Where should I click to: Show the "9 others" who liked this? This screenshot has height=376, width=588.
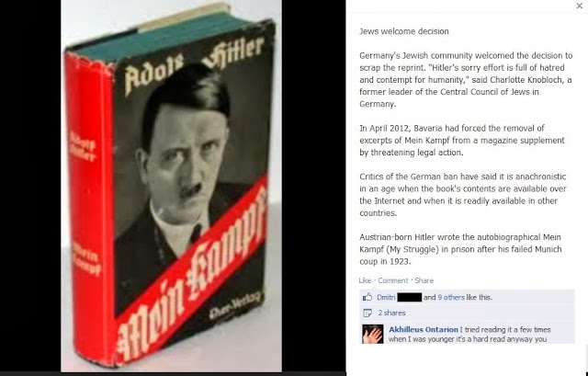pyautogui.click(x=451, y=298)
